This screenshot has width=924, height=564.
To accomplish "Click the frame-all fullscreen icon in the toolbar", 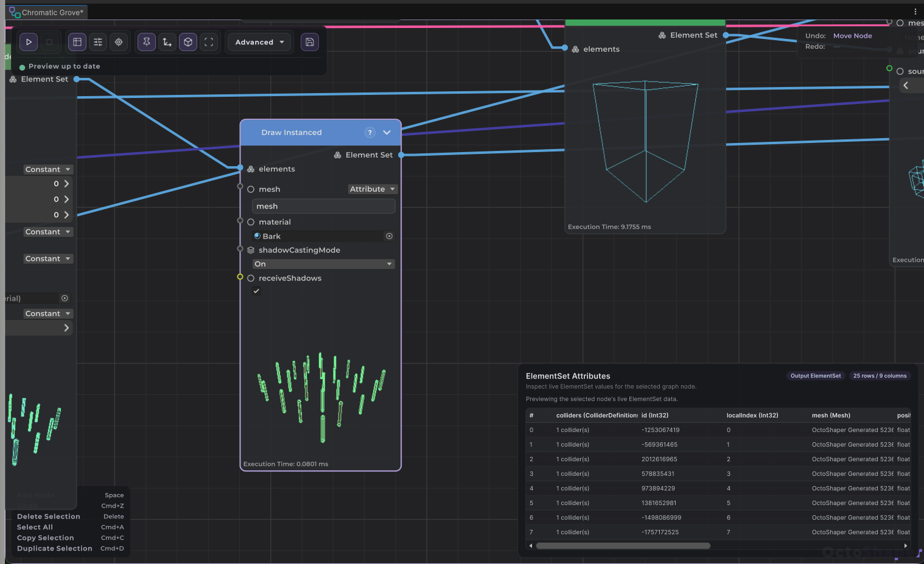I will pos(209,42).
